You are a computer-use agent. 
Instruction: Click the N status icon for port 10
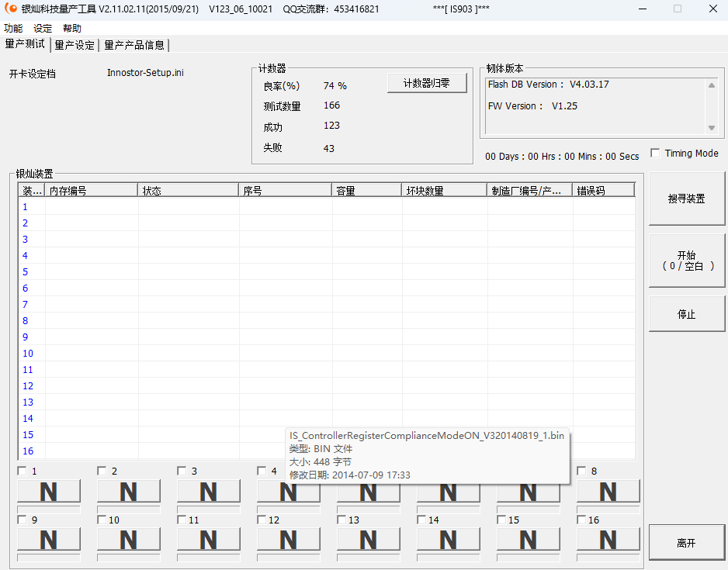(x=129, y=539)
